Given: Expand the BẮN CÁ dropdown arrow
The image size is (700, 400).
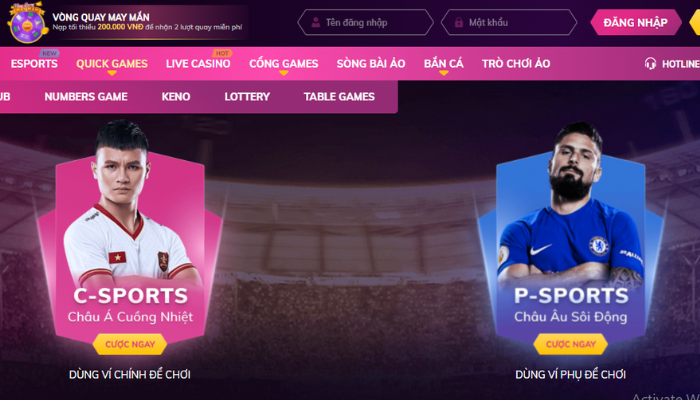Looking at the screenshot, I should point(443,73).
